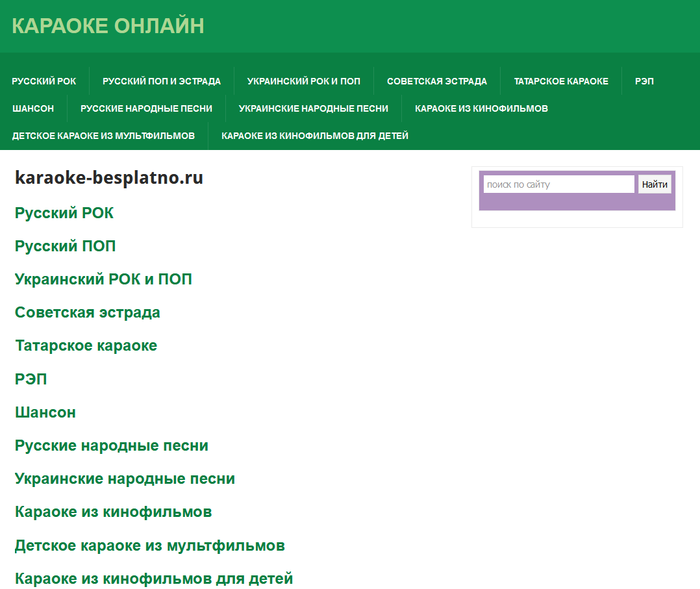Click the karaoke-besplatno.ru page heading

[x=109, y=177]
